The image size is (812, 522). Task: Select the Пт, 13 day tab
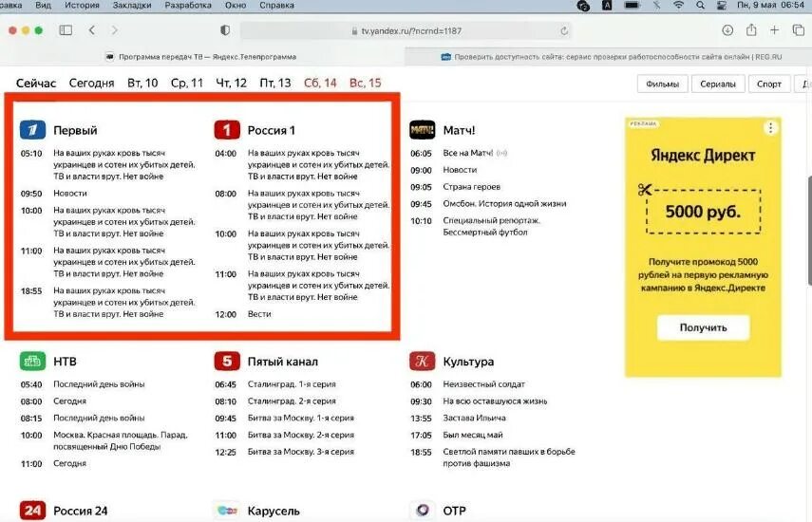click(275, 83)
